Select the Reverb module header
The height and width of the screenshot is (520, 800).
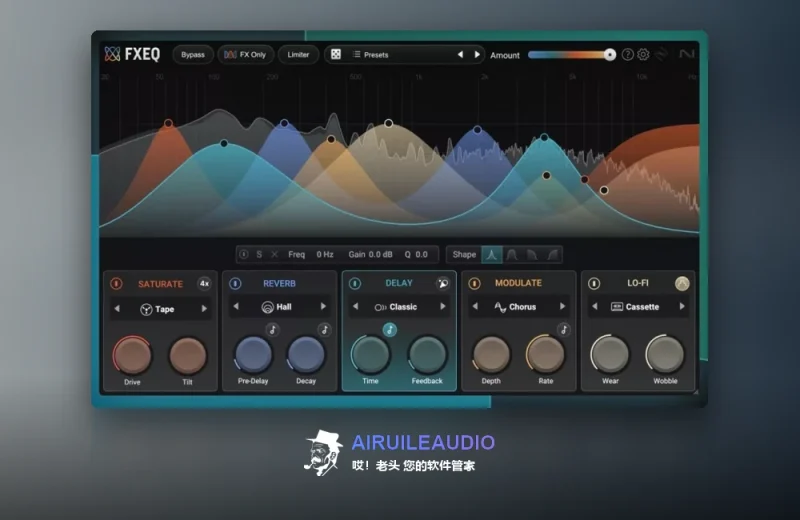coord(279,283)
